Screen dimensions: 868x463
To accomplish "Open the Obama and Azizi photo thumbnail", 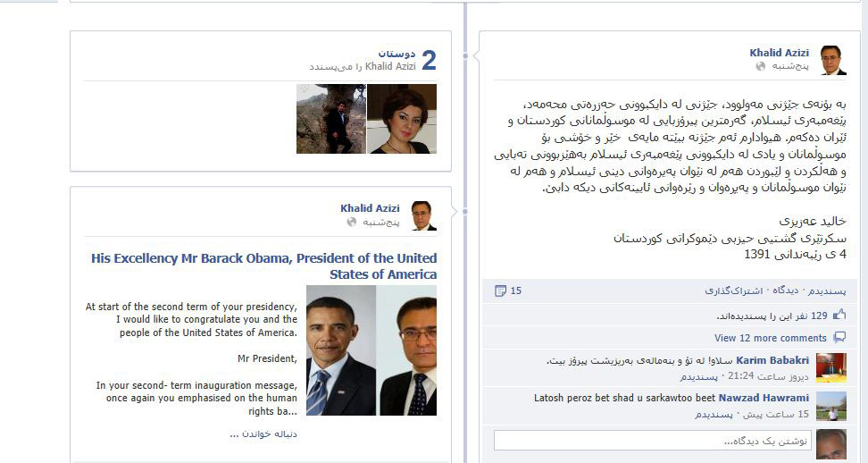I will click(371, 350).
